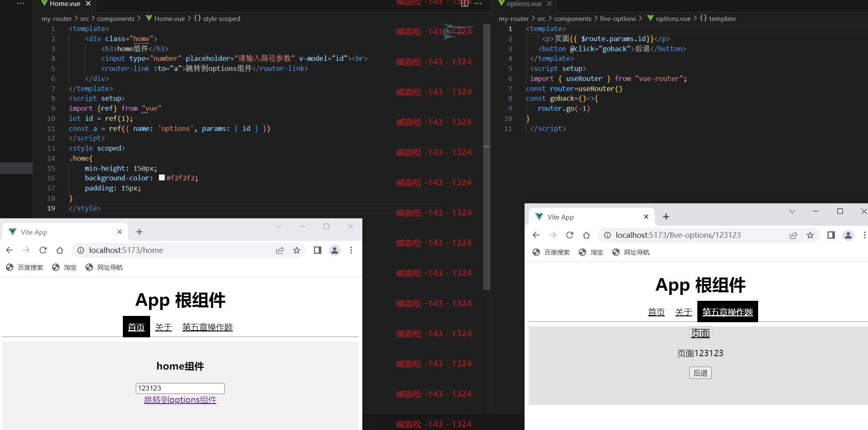Image resolution: width=868 pixels, height=430 pixels.
Task: Open 百度搜索 bookmark in the right browser
Action: [551, 253]
